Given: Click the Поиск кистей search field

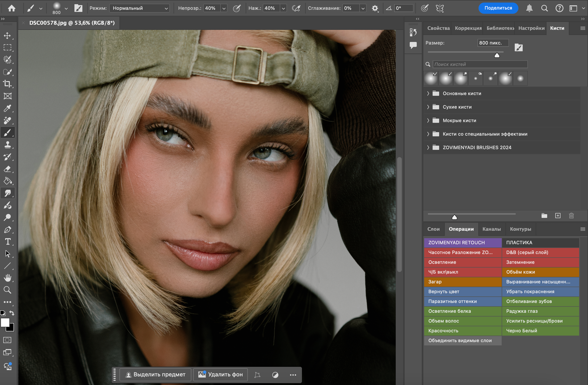Looking at the screenshot, I should point(479,64).
